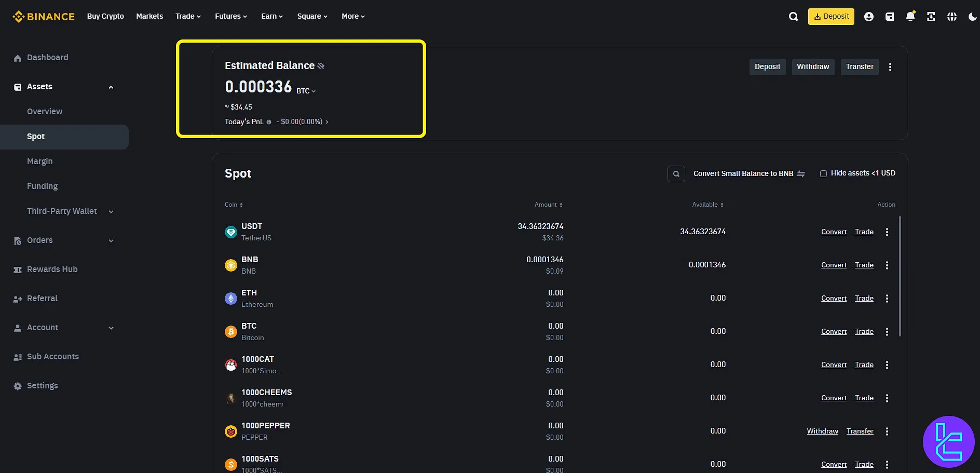980x473 pixels.
Task: Click the Today's PnL info icon
Action: (x=269, y=122)
